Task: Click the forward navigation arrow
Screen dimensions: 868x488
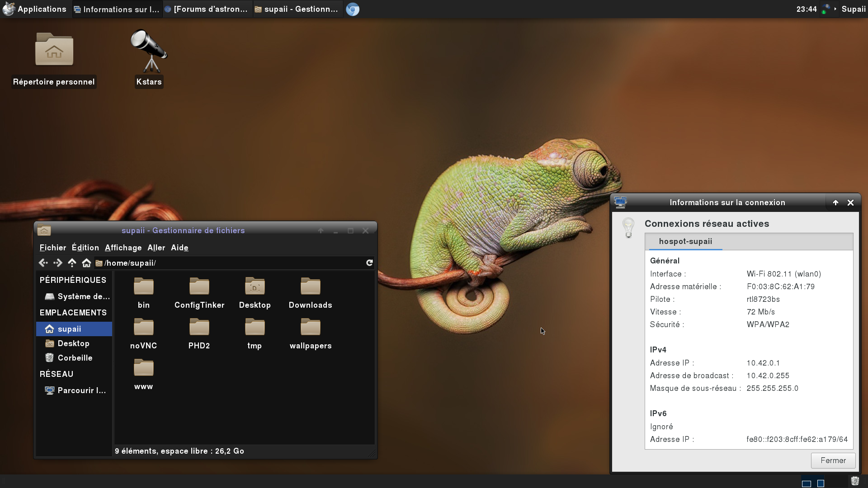Action: click(x=58, y=263)
